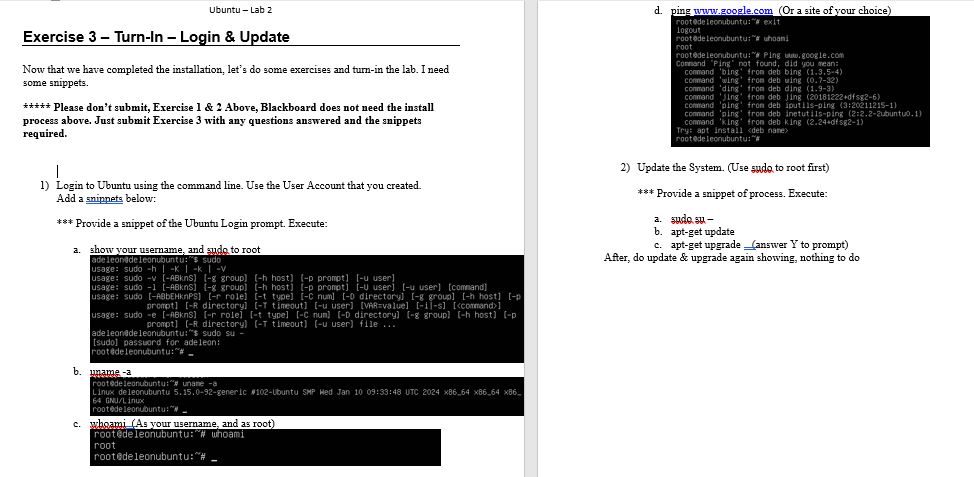Click '[sudo] password for adeleon:' line in terminal image

(155, 342)
